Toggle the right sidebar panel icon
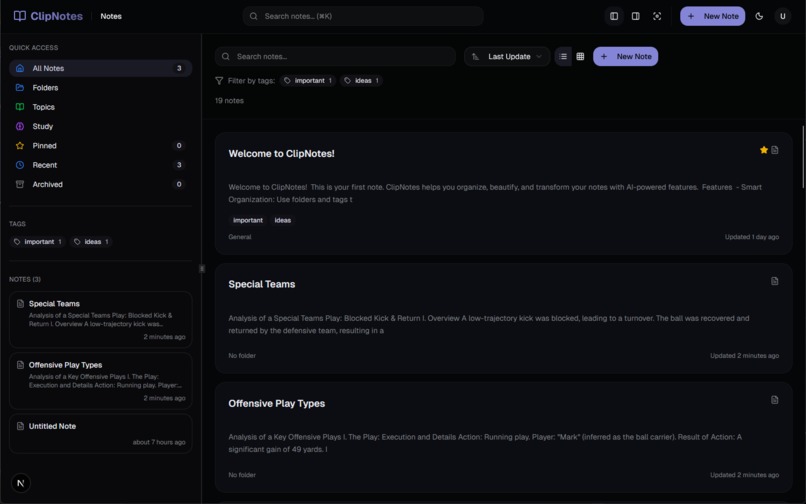 pyautogui.click(x=635, y=16)
